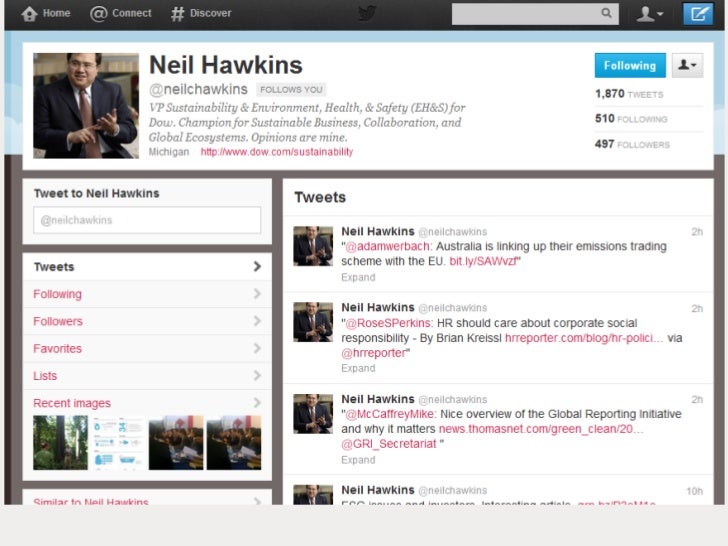Open 10h timestamp on last tweet
Screen dimensions: 728x546
695,491
